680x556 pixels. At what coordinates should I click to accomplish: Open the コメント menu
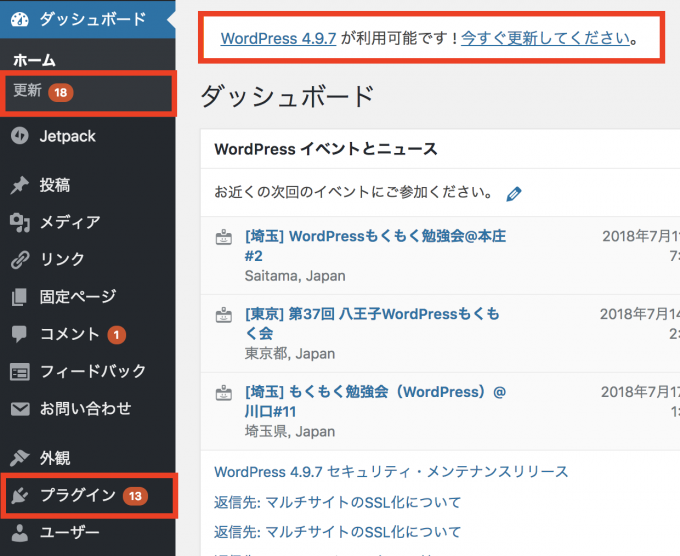pos(88,334)
